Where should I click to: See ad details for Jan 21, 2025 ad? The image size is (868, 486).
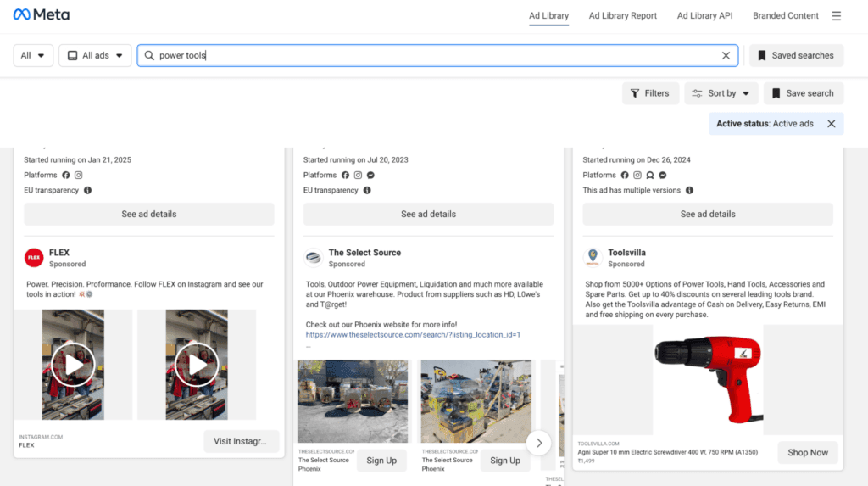point(149,214)
